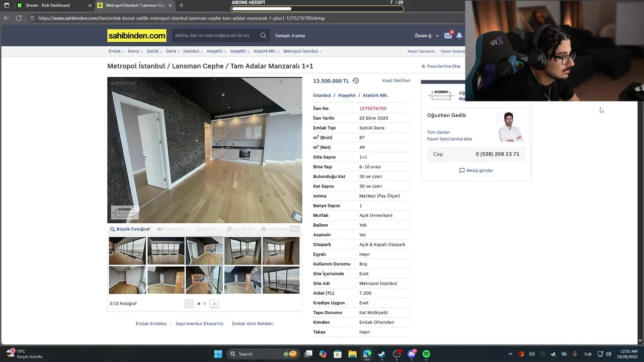Show previous thumbnail page arrow
Image resolution: width=644 pixels, height=362 pixels.
pos(189,304)
